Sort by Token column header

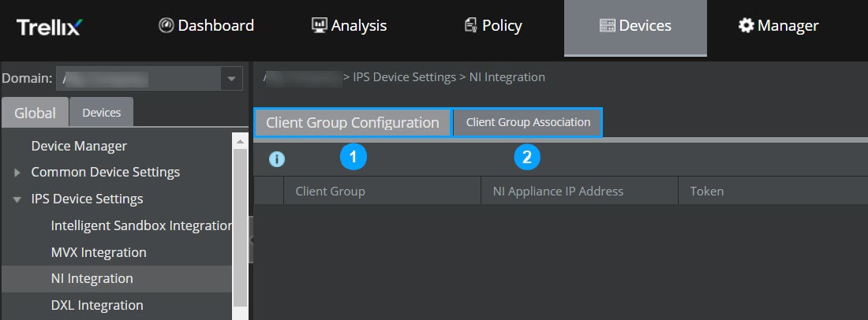click(x=773, y=192)
